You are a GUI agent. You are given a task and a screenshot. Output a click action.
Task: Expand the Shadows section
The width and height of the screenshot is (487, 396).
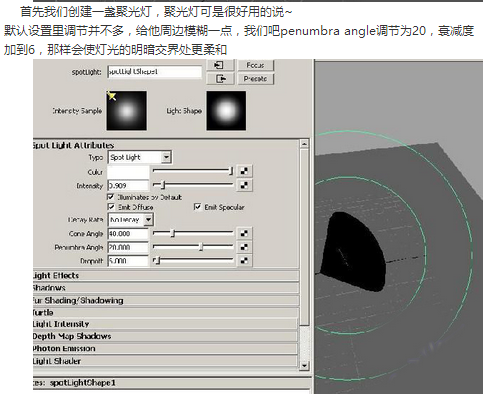166,288
